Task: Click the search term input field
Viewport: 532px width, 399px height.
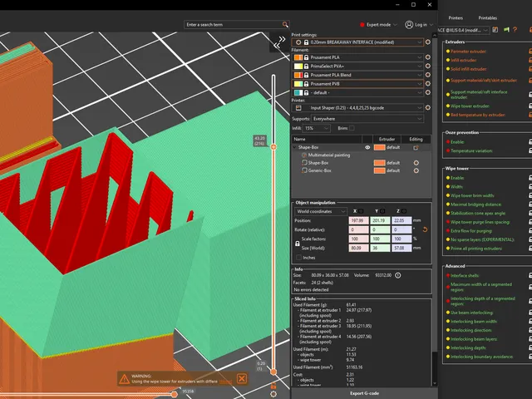Action: tap(234, 24)
